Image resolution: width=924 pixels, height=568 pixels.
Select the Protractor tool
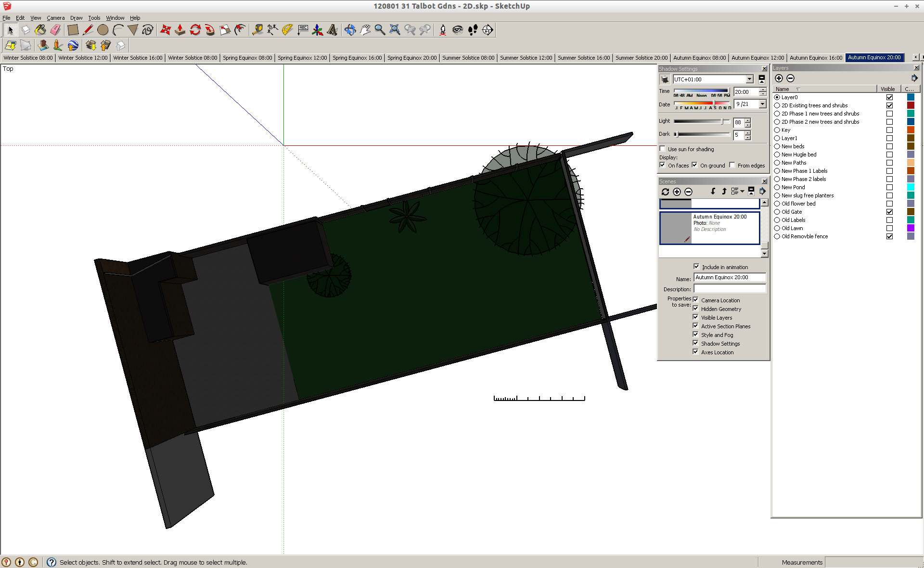click(287, 30)
